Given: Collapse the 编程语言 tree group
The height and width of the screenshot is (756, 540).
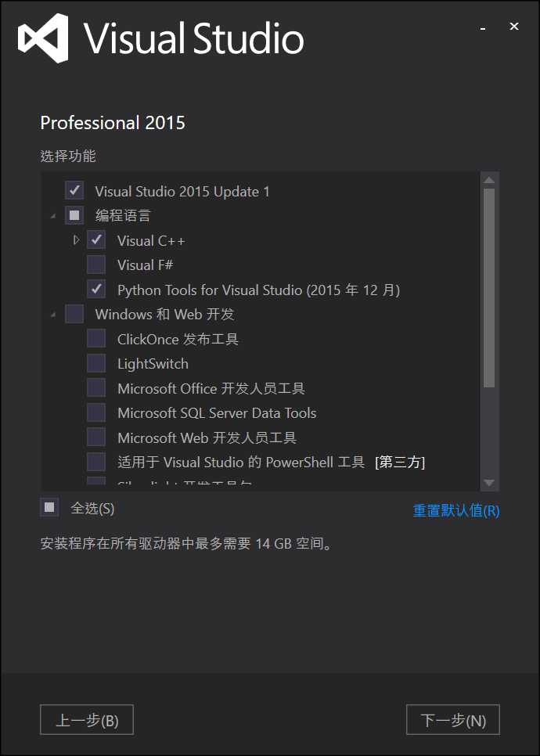Looking at the screenshot, I should [x=53, y=216].
